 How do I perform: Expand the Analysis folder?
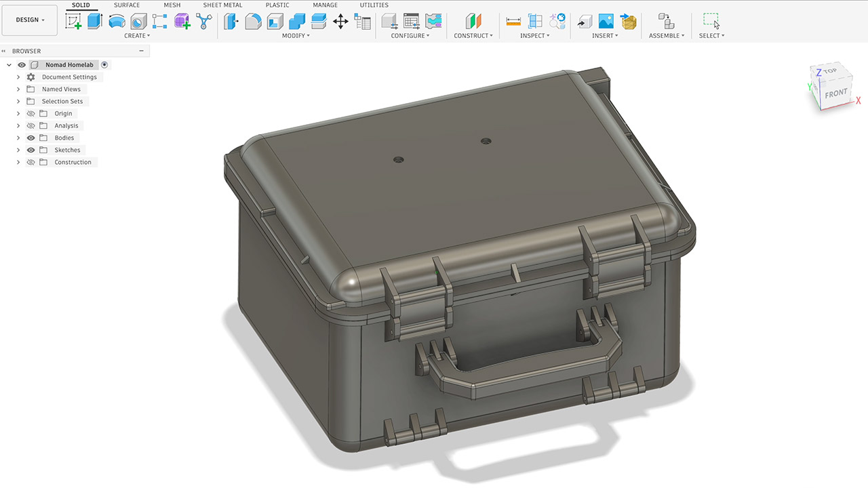[x=18, y=126]
